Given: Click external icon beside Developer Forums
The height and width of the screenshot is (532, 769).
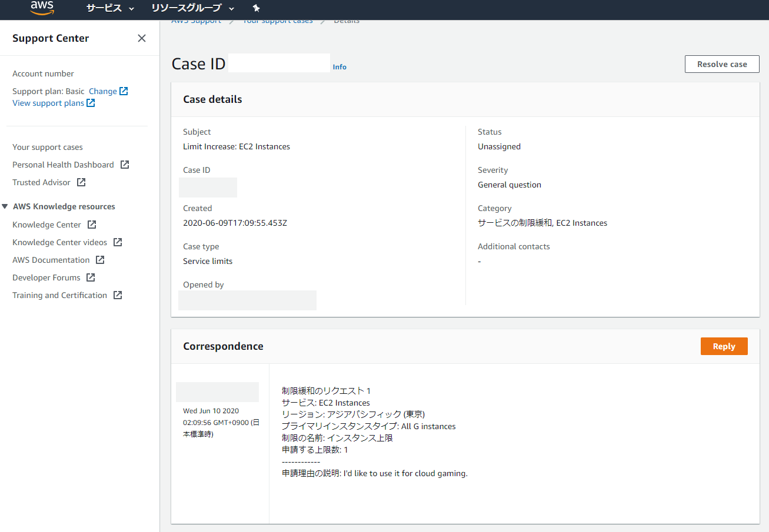Looking at the screenshot, I should click(x=91, y=277).
